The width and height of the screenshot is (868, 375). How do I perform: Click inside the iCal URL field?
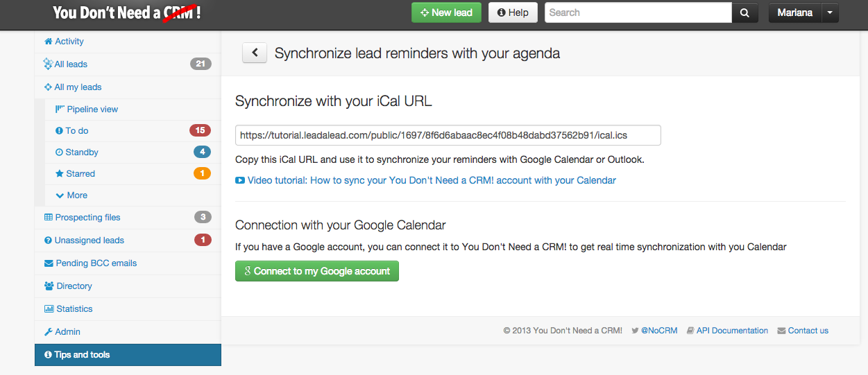click(448, 135)
